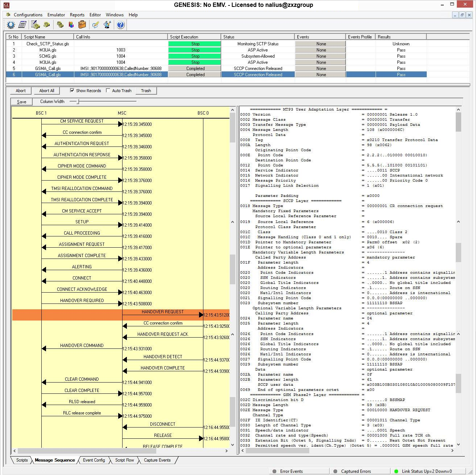
Task: Select the ASSIGNMENT REQUEST message
Action: click(x=82, y=244)
